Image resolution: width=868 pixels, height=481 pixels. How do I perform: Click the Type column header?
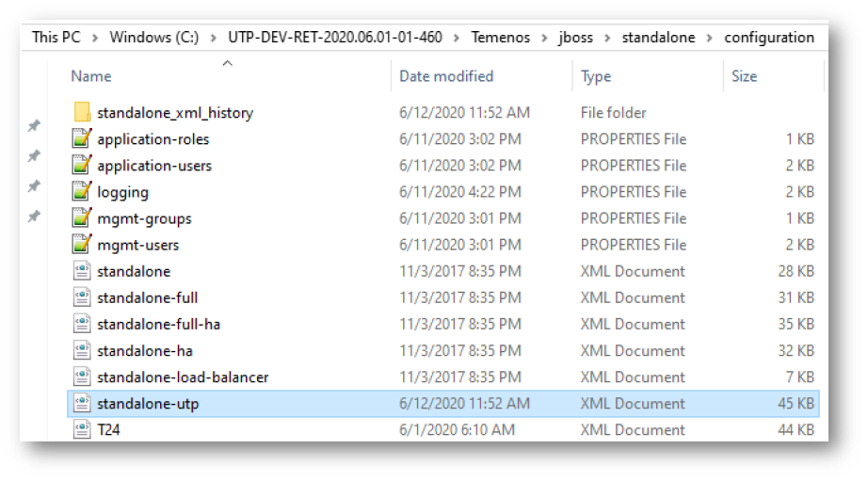(x=596, y=76)
